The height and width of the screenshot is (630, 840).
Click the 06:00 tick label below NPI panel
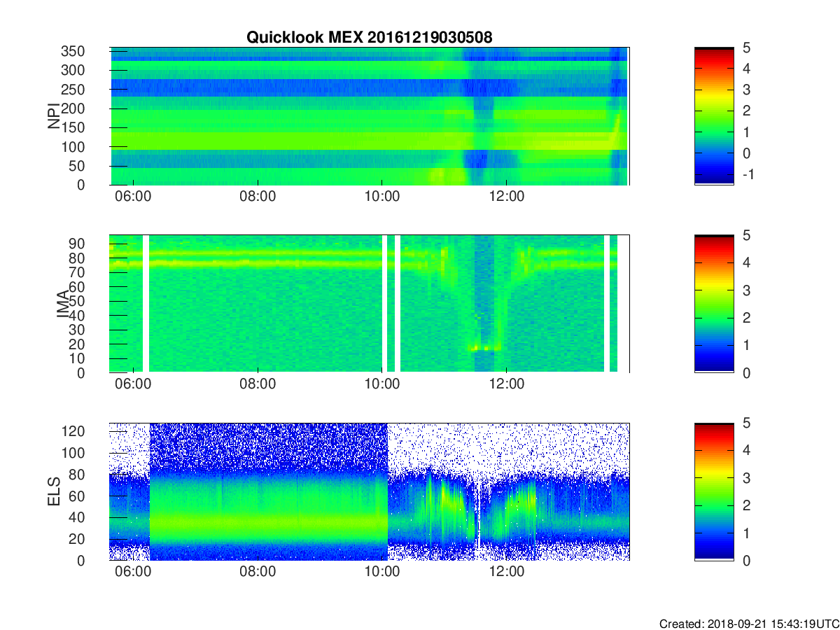tap(134, 197)
